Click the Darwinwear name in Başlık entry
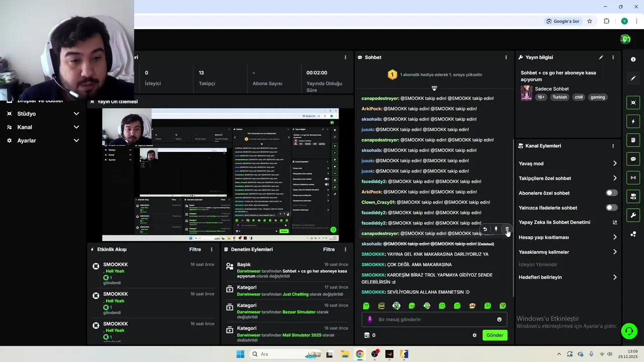This screenshot has height=362, width=644. [249, 271]
